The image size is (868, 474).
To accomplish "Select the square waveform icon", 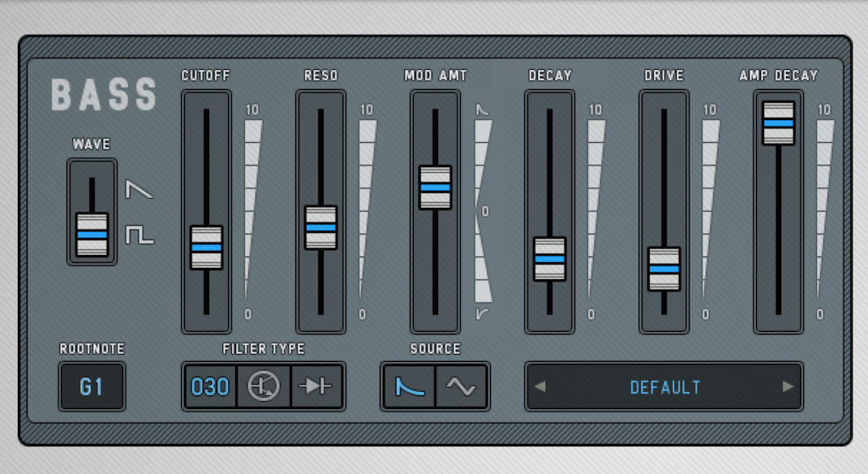I will click(x=139, y=235).
